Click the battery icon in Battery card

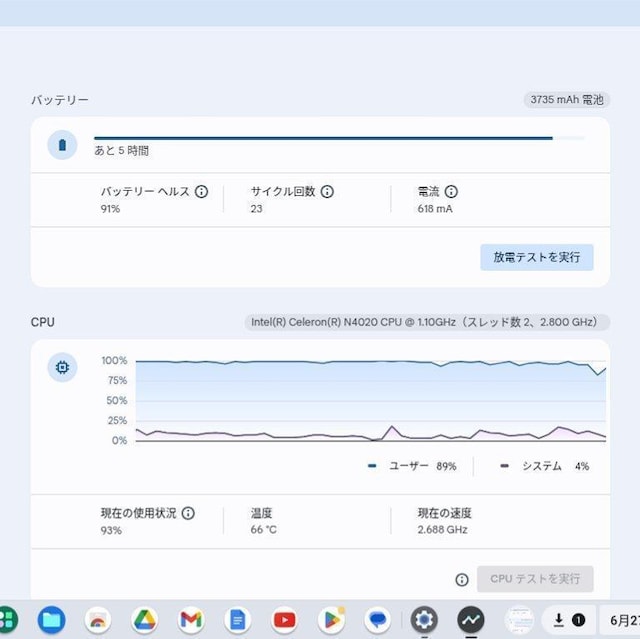(x=62, y=145)
